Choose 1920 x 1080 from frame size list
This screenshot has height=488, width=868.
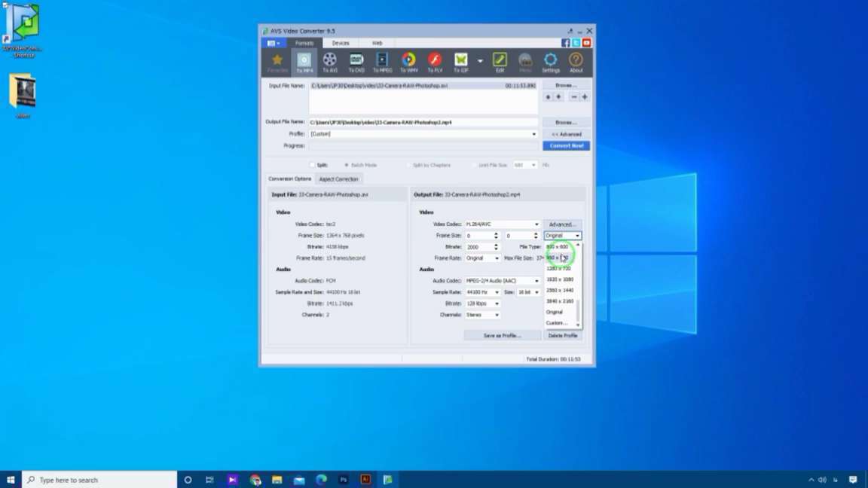tap(560, 279)
